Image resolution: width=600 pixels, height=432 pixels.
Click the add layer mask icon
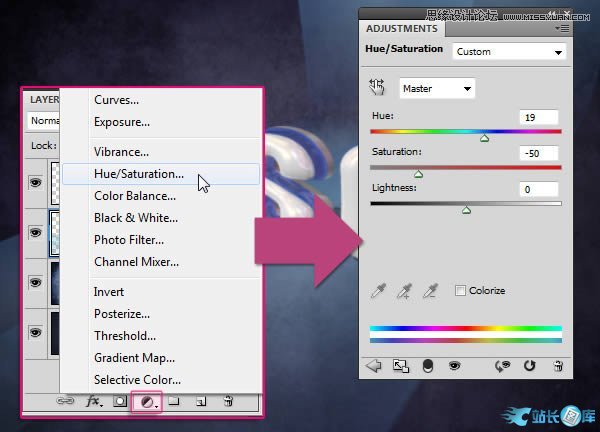120,402
